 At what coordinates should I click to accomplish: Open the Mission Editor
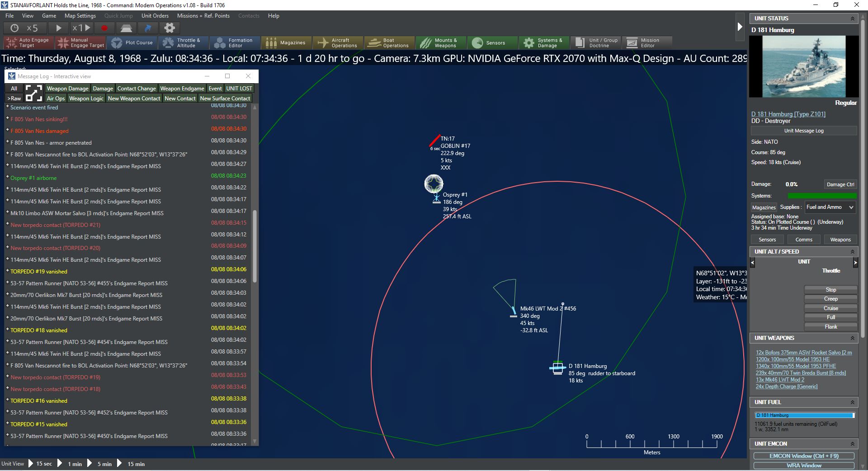click(647, 42)
